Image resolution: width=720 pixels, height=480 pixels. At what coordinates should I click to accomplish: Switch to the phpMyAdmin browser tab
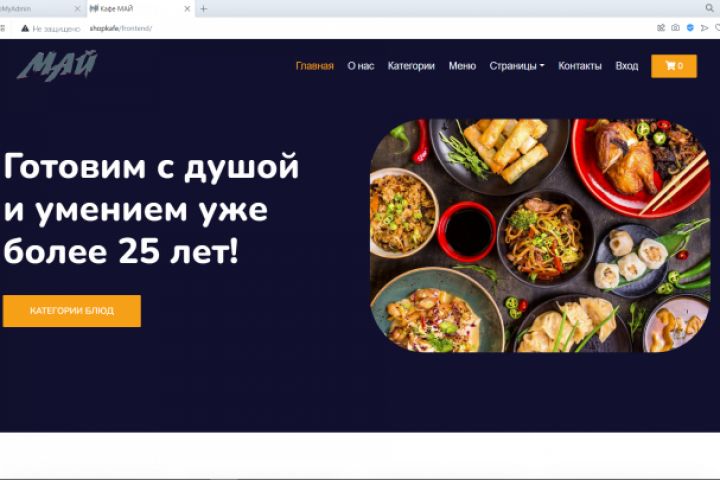(39, 9)
